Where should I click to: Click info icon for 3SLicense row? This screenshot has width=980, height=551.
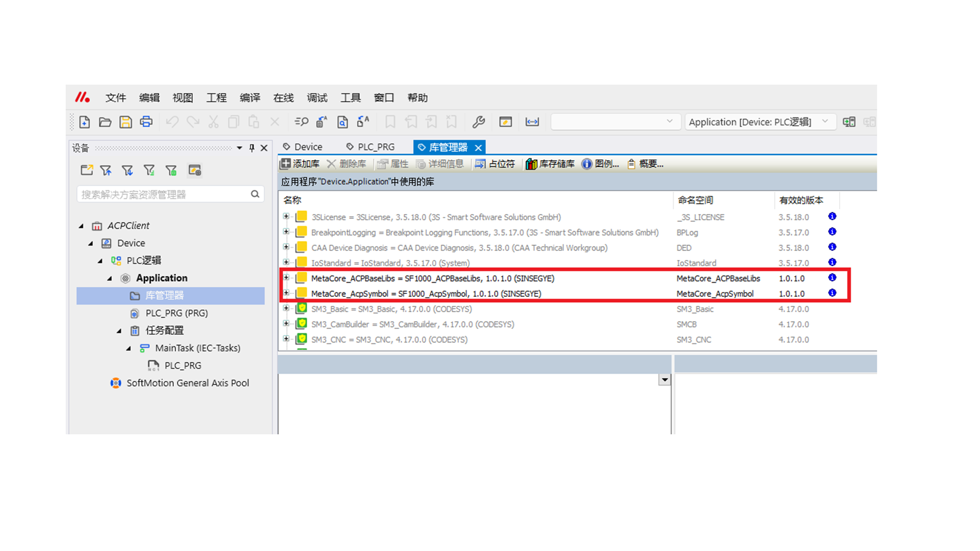coord(832,216)
